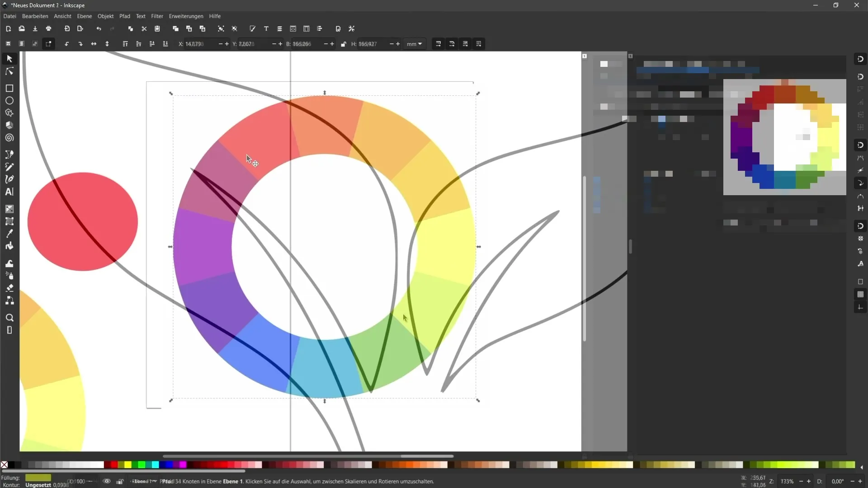Screen dimensions: 868x488
Task: Click the Print icon
Action: tap(49, 29)
